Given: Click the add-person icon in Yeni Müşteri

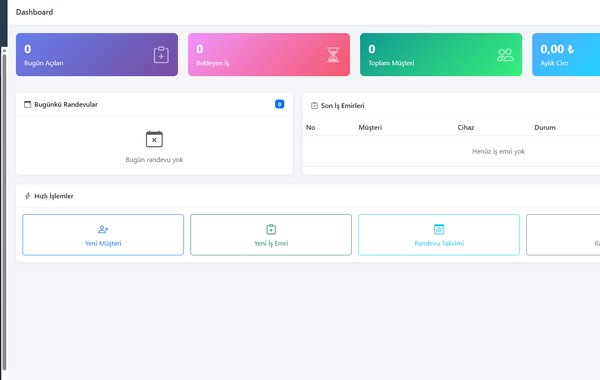Looking at the screenshot, I should tap(103, 229).
